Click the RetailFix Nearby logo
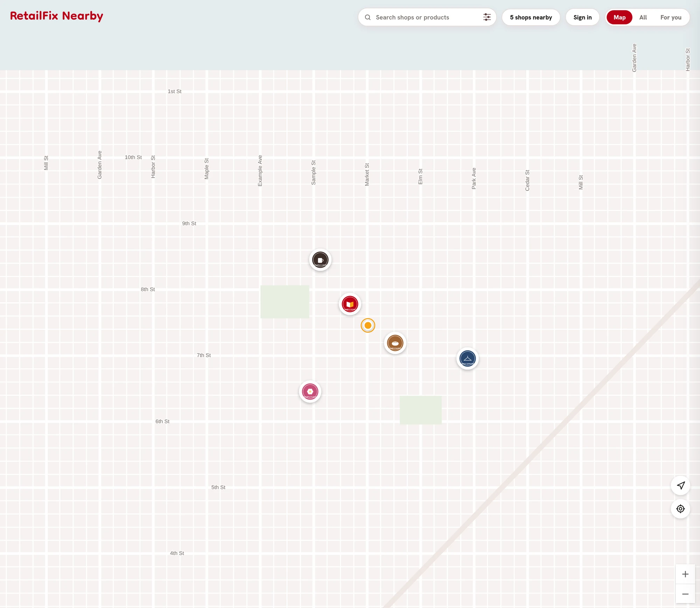Screen dimensions: 700x608 57,16
